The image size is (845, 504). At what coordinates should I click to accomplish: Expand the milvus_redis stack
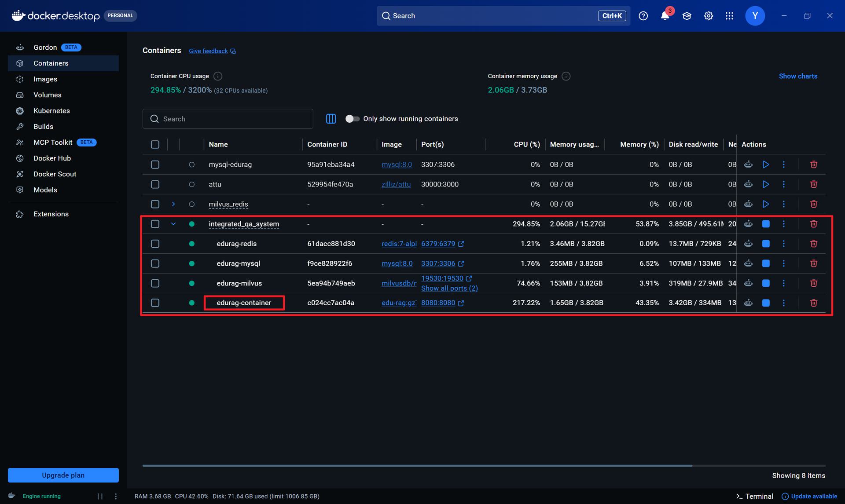pos(173,204)
